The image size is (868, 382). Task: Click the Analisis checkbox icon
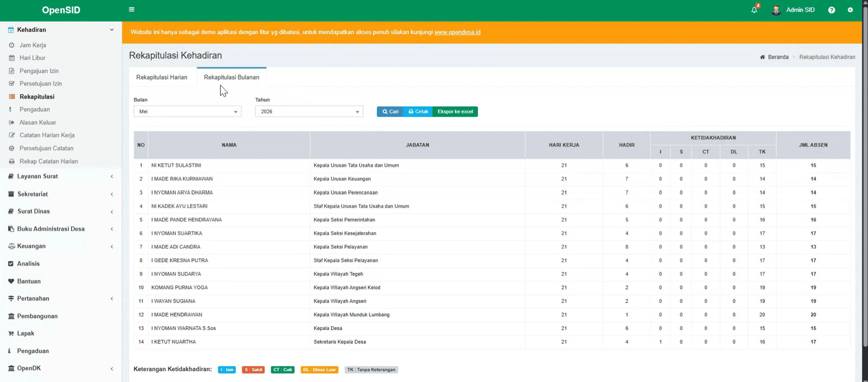click(x=11, y=263)
